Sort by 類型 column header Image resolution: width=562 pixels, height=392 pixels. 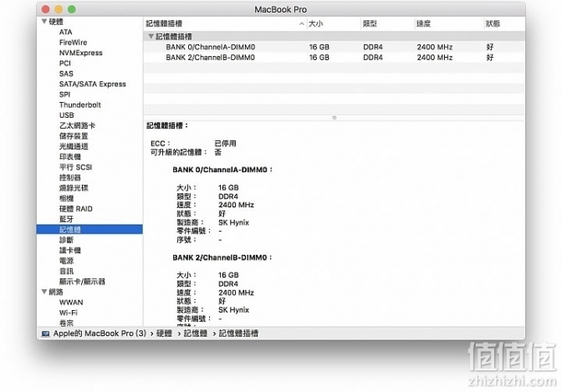pos(370,23)
